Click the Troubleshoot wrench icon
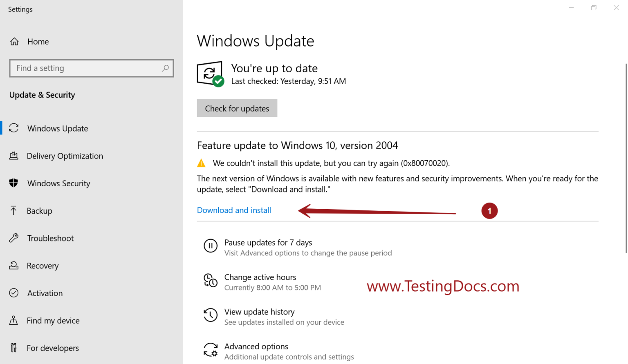Screen dimensions: 628x364 [14, 238]
